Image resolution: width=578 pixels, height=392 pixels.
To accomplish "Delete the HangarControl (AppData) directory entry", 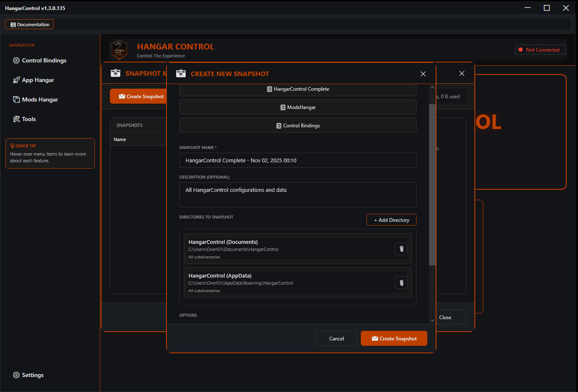I will [401, 283].
